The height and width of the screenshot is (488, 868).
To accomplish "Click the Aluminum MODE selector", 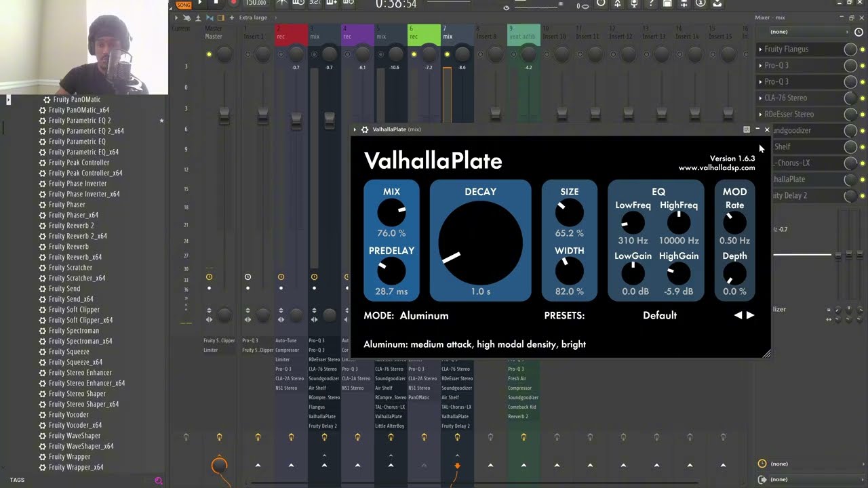I will click(424, 316).
